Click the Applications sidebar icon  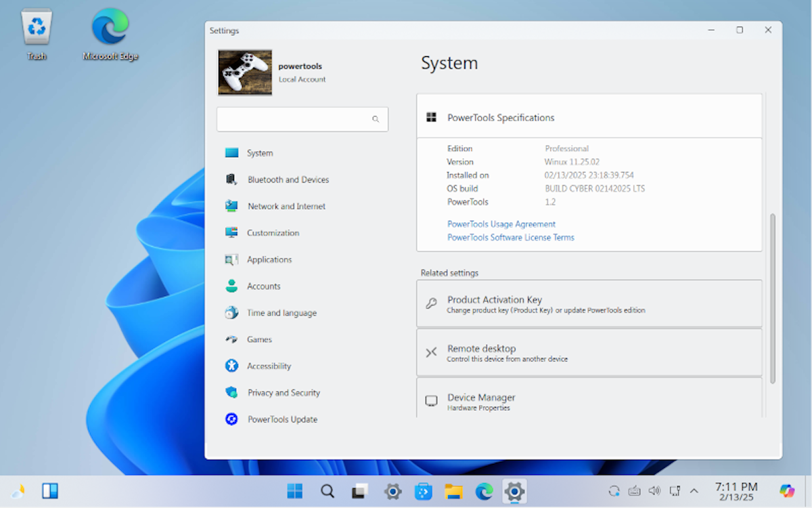tap(232, 259)
